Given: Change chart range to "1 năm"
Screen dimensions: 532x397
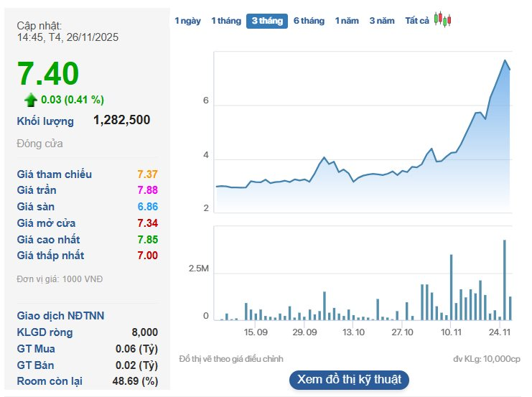Looking at the screenshot, I should click(347, 21).
